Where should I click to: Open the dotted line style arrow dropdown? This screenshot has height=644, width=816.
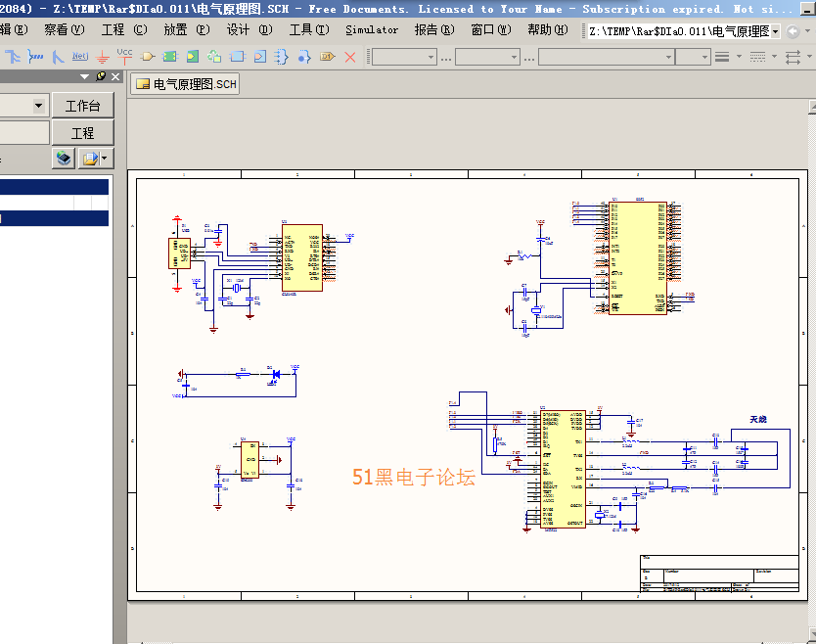[x=774, y=57]
